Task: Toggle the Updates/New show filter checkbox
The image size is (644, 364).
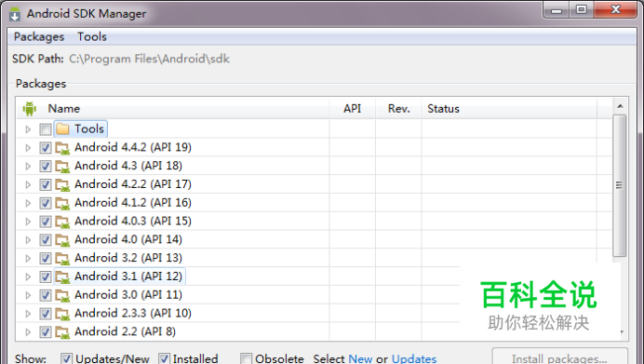Action: (66, 358)
